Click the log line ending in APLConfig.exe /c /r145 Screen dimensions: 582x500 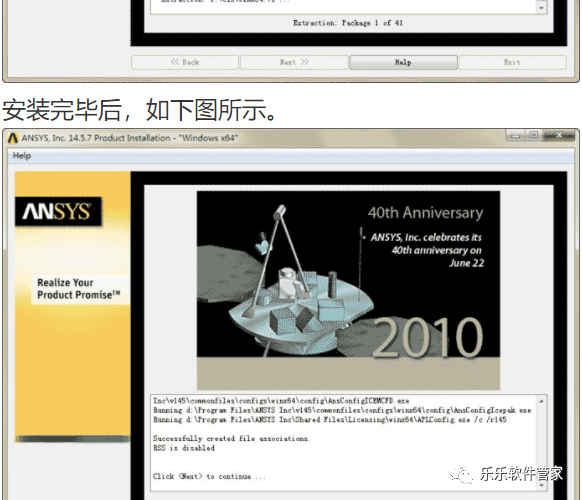(x=330, y=420)
